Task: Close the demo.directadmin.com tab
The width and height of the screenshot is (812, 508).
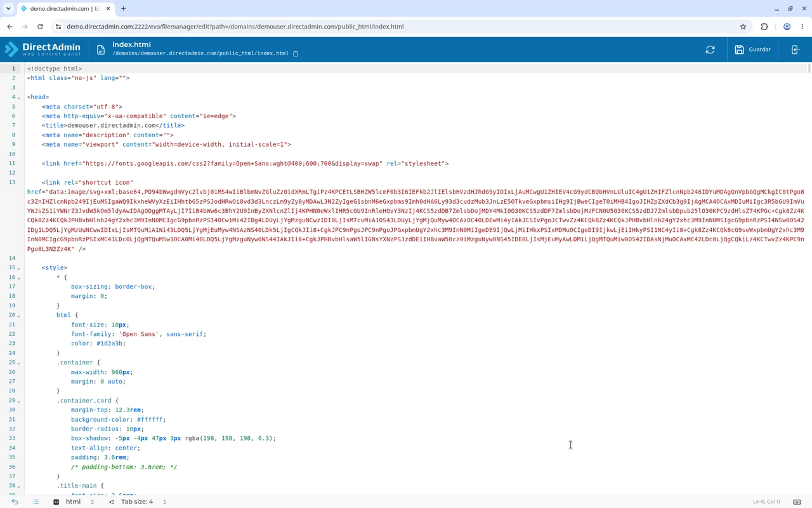Action: 108,9
